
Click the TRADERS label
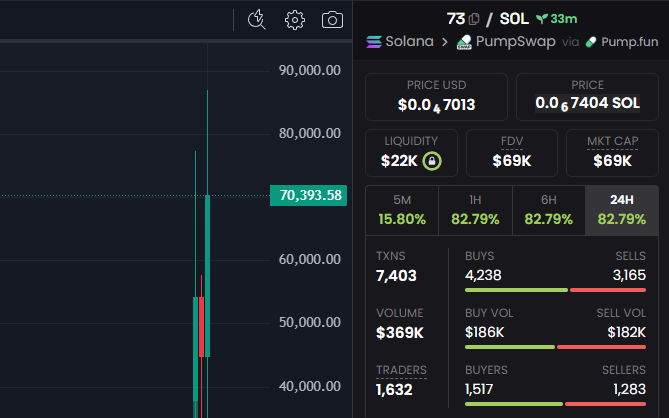[x=401, y=370]
